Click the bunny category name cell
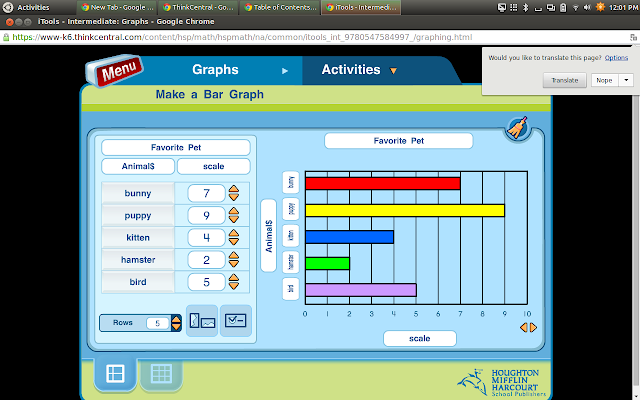Viewport: 640px width, 400px height. 138,193
